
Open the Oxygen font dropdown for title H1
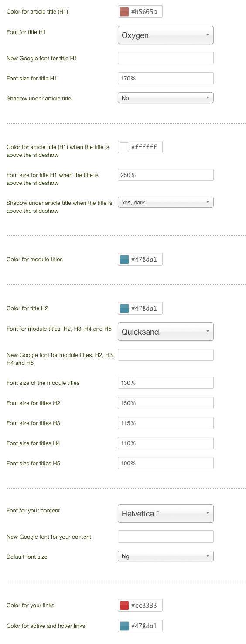point(166,35)
